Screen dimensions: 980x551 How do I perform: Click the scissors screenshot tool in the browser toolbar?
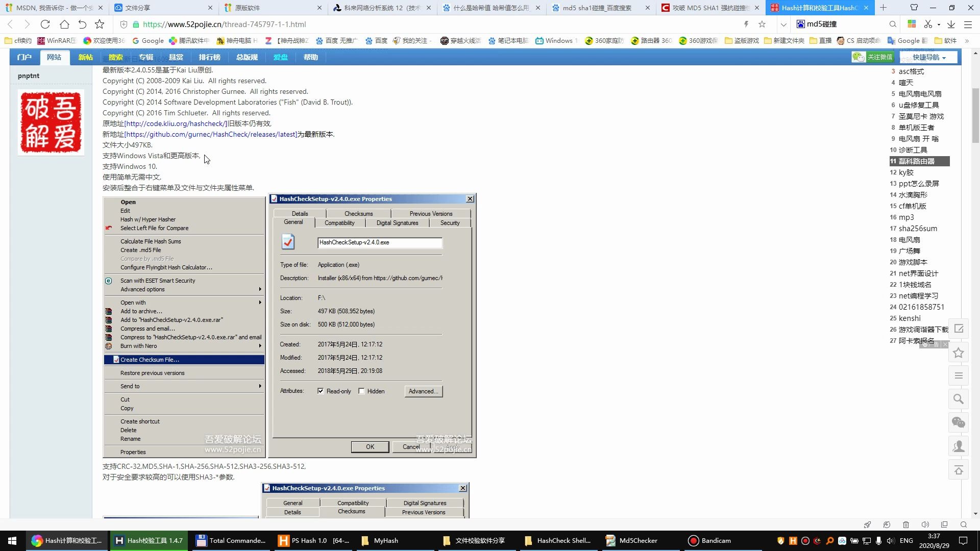pyautogui.click(x=928, y=24)
